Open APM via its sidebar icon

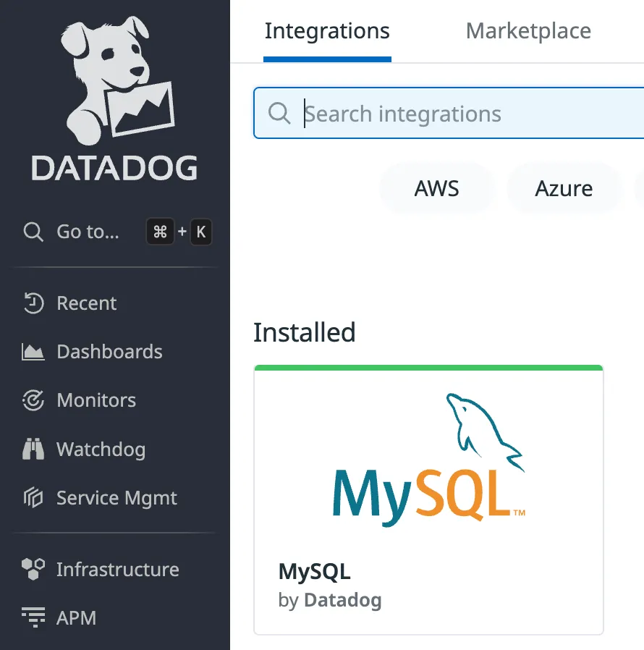[x=33, y=618]
